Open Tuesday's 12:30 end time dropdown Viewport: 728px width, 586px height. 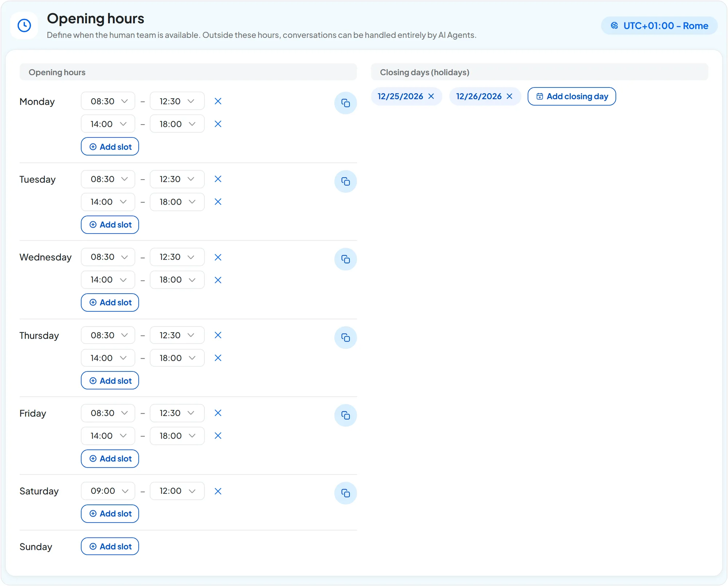tap(177, 179)
